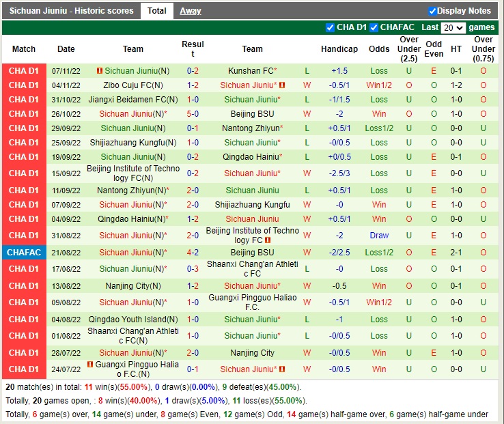Switch to the Away tab
The image size is (504, 424).
coord(191,11)
